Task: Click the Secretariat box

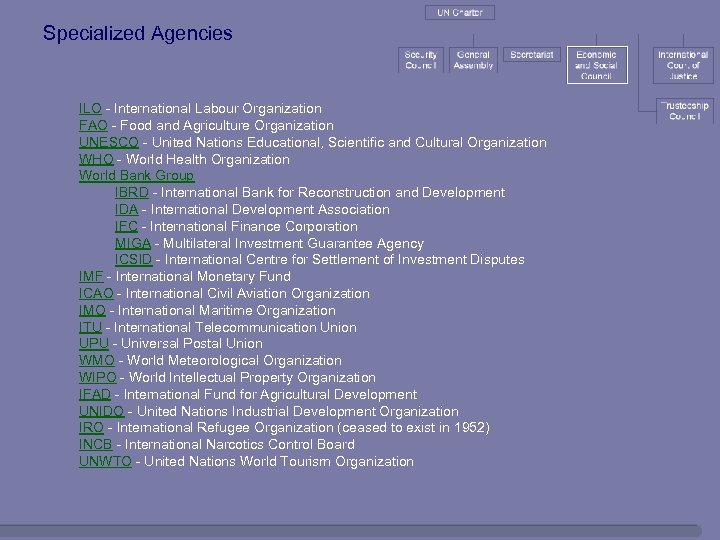Action: tap(532, 55)
